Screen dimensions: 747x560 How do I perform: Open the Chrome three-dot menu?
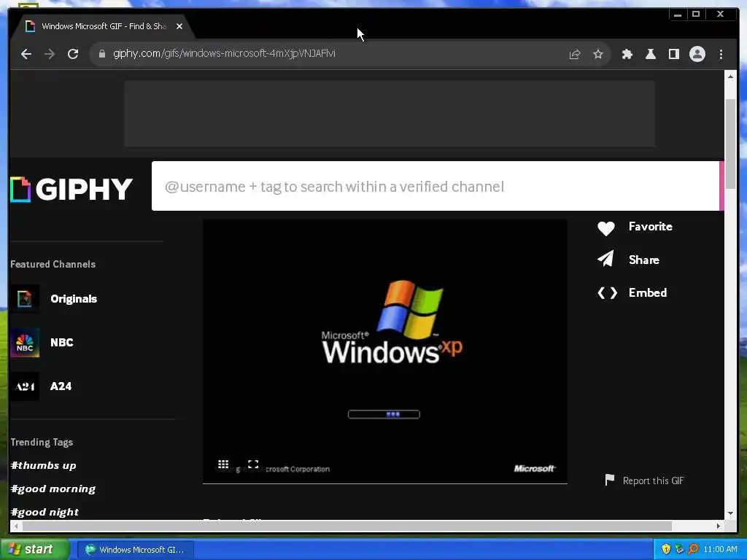point(721,54)
